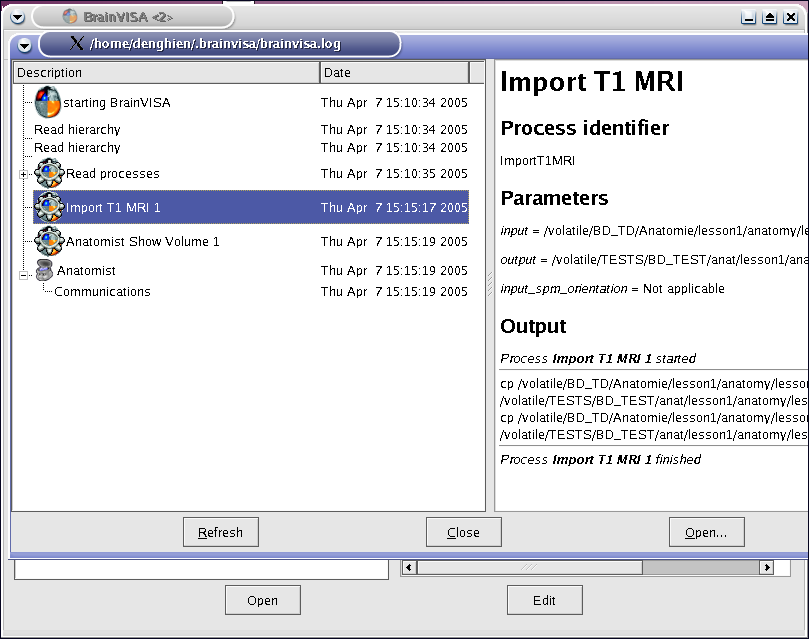Viewport: 809px width, 639px height.
Task: Sort log by Description column header
Action: coord(166,72)
